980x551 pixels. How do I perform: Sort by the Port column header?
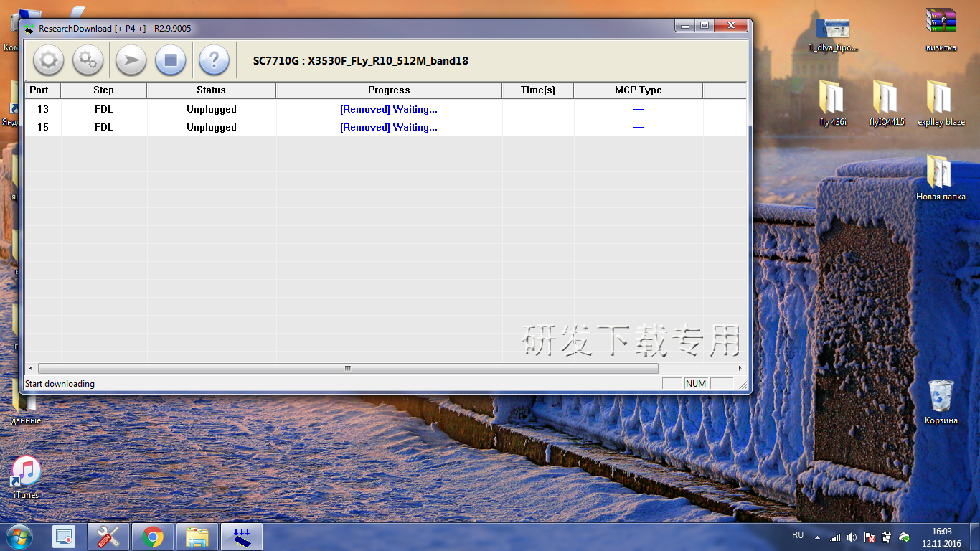42,90
